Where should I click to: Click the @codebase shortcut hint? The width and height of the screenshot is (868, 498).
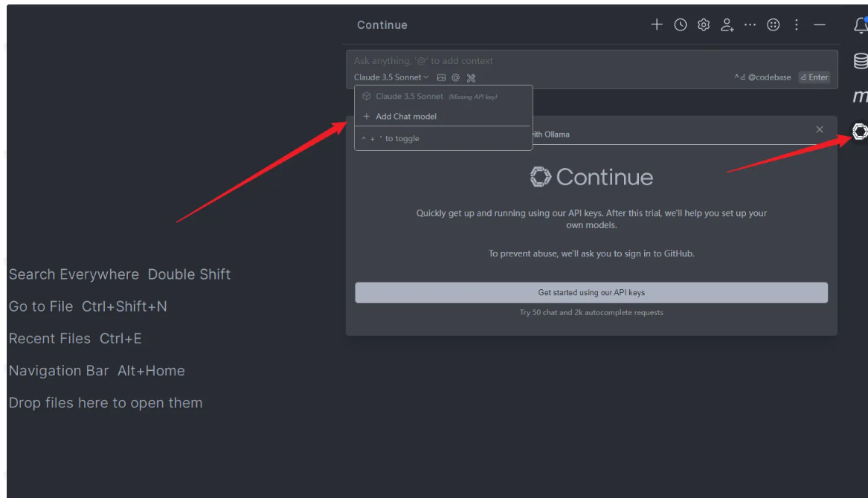point(763,77)
